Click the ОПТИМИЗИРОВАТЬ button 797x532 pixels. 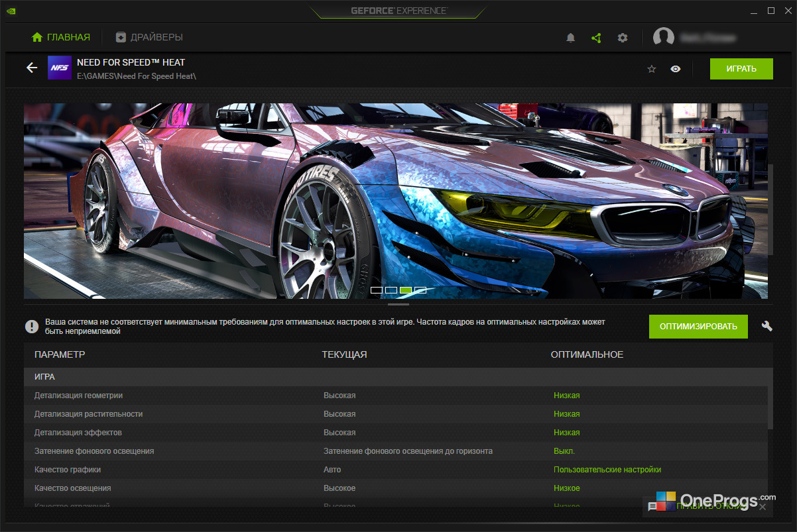point(698,326)
